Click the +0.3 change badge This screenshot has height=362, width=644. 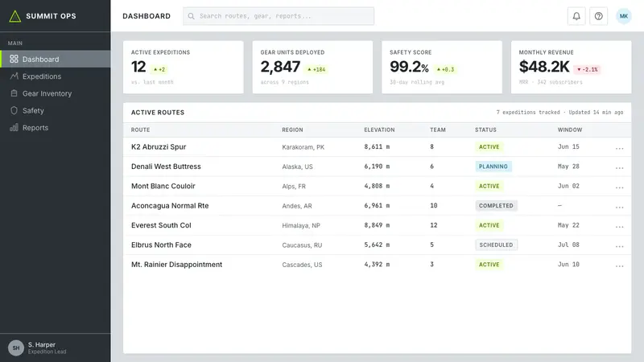coord(446,69)
